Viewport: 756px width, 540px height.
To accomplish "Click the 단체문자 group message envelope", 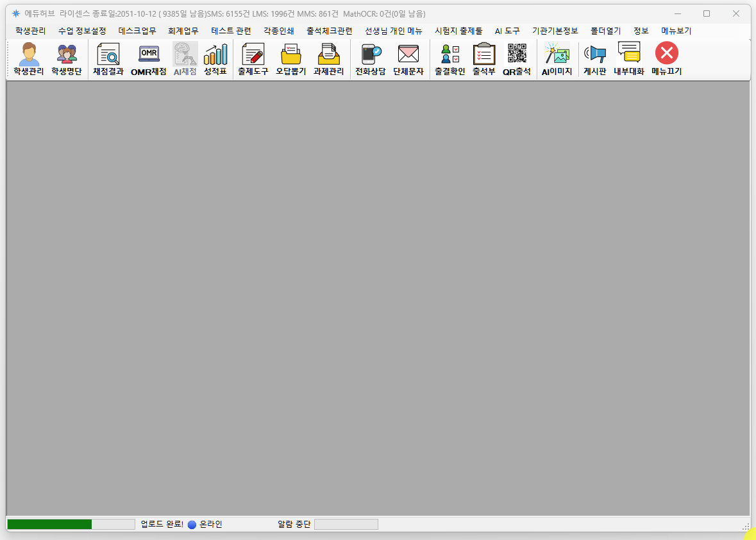I will pyautogui.click(x=408, y=59).
